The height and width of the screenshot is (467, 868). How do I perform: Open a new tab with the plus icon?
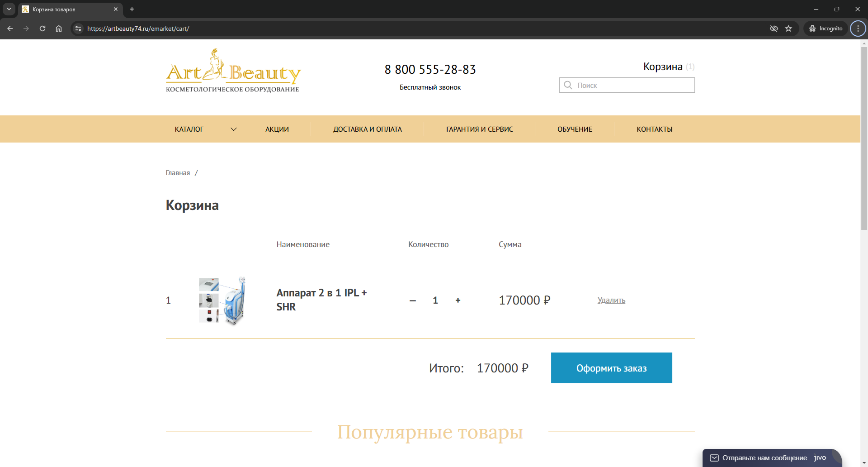click(132, 9)
